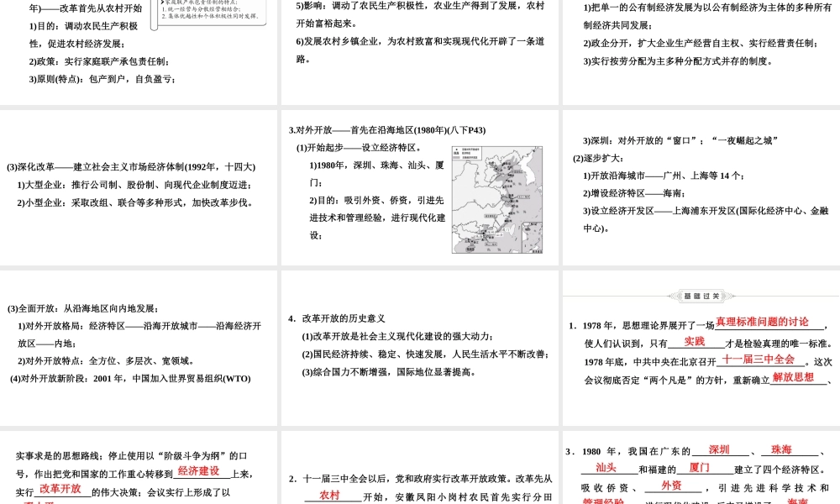Click the line 3)原则(特点)：包产到户，自负盈亏
Viewport: 840px width, 504px height.
click(x=102, y=79)
